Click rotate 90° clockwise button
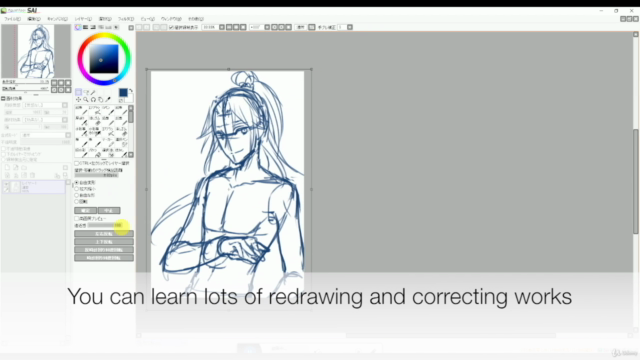Viewport: 640px width, 360px height. coord(104,258)
